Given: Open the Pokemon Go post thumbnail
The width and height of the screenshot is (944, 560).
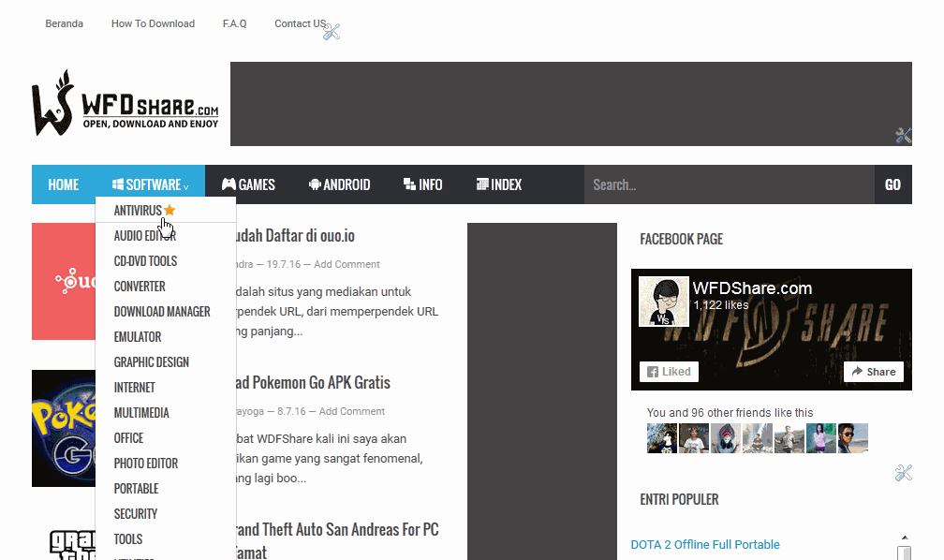Looking at the screenshot, I should coord(64,428).
